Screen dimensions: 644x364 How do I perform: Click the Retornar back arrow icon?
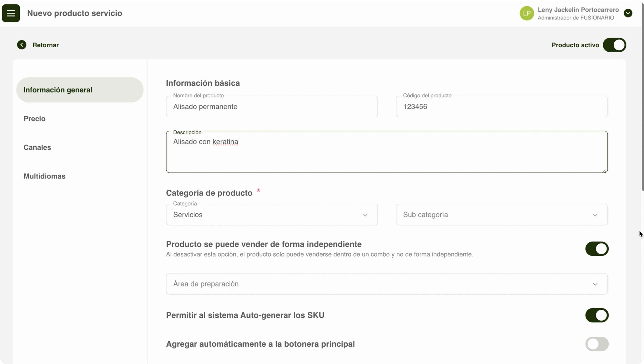tap(22, 45)
